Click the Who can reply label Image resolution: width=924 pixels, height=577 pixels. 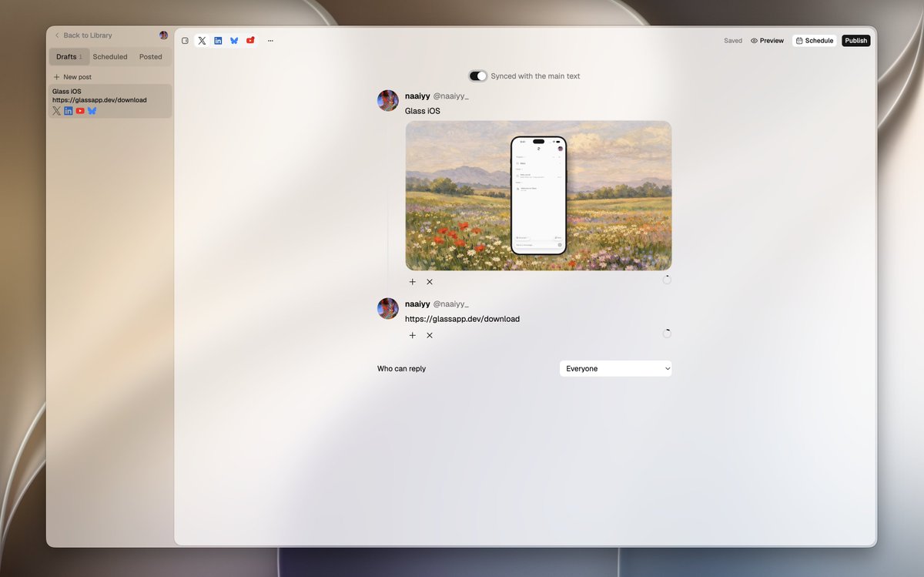point(401,369)
